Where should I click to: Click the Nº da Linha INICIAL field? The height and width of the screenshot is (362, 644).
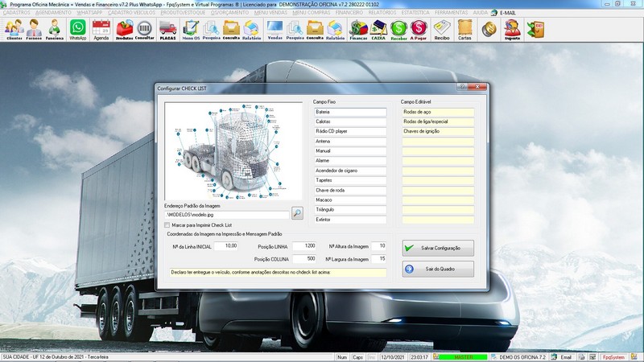(x=226, y=246)
